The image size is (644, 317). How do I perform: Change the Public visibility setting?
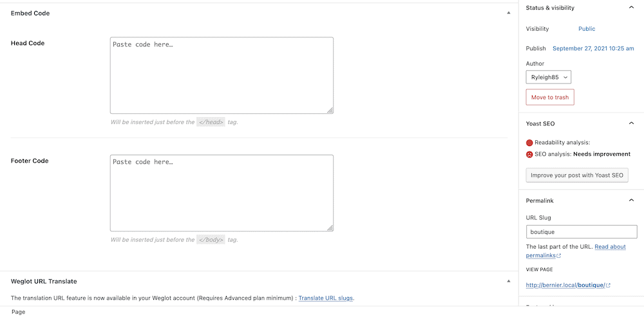(587, 29)
